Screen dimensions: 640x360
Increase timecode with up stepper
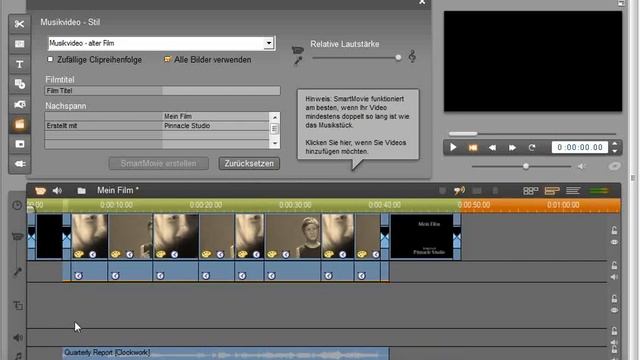tap(615, 144)
